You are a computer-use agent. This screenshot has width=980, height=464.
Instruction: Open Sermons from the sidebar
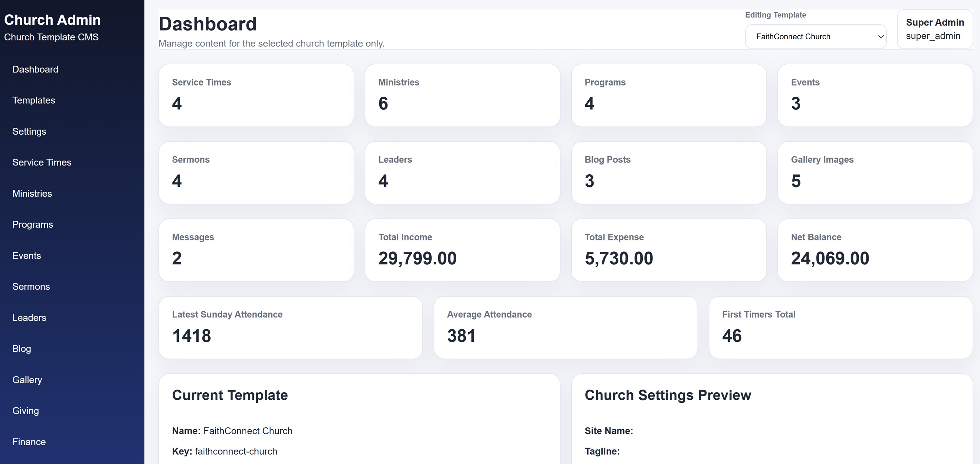pos(31,286)
